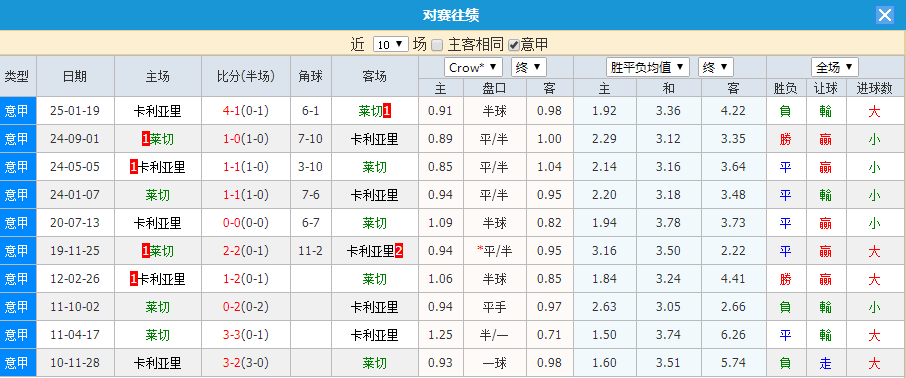Click corner count 7-10 in 24-09-01 row
The height and width of the screenshot is (378, 906).
[311, 139]
